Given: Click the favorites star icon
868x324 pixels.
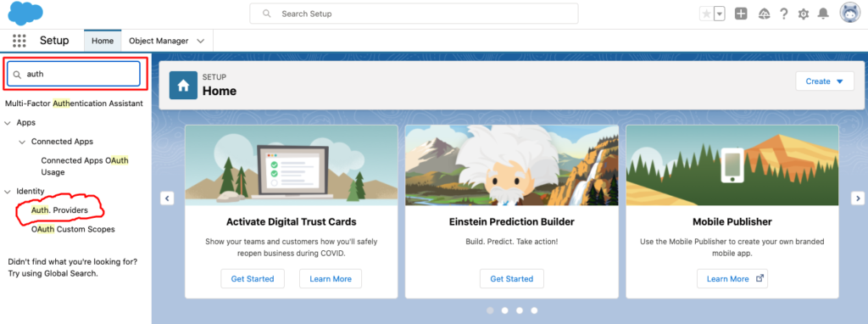Looking at the screenshot, I should [706, 14].
